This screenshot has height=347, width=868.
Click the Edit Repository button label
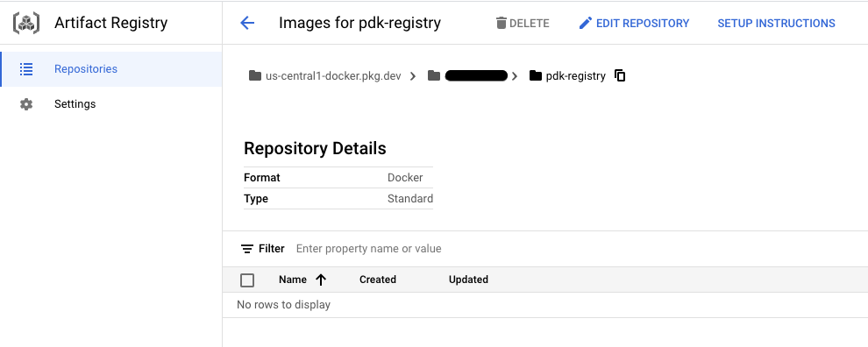[x=643, y=24]
